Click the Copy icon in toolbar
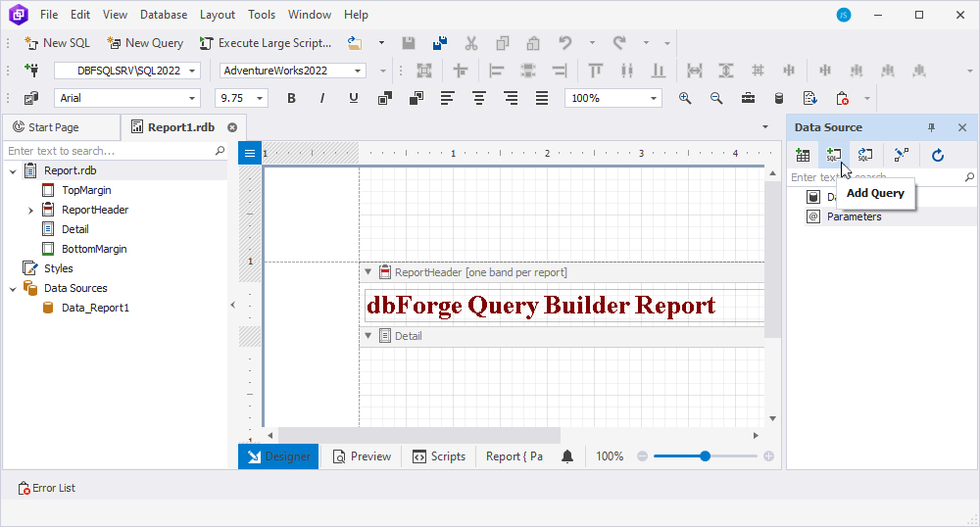The width and height of the screenshot is (980, 527). coord(503,43)
